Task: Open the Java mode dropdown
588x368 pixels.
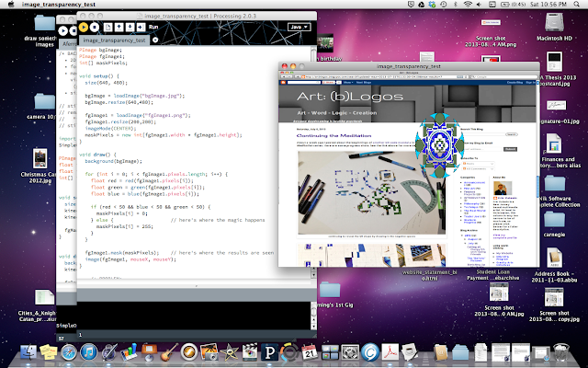Action: (x=299, y=27)
